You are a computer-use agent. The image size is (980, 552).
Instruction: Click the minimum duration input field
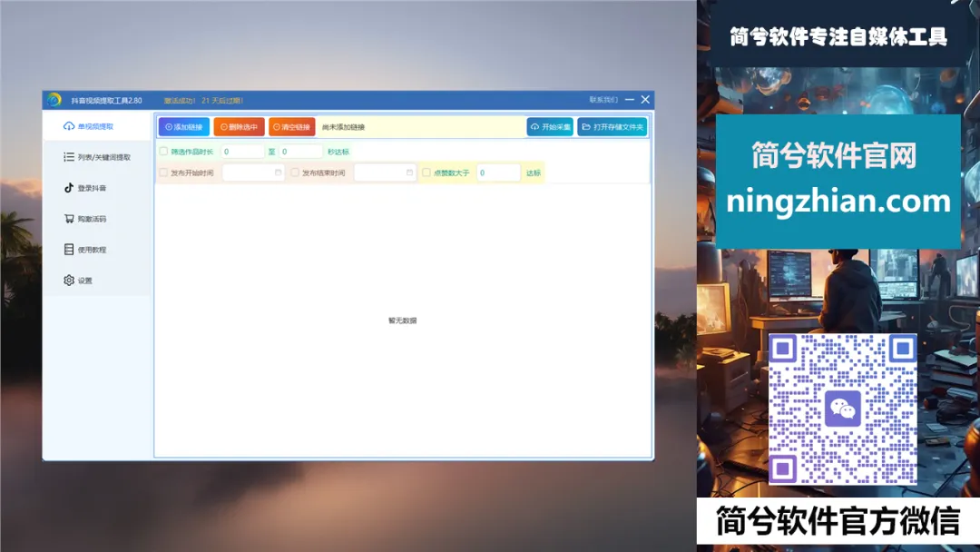pyautogui.click(x=242, y=152)
